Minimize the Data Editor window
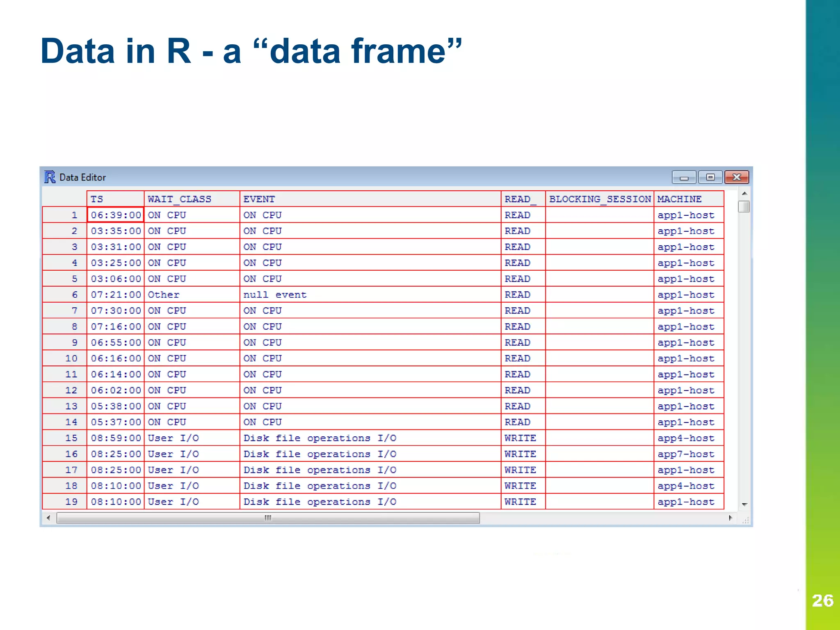Viewport: 840px width, 630px height. pos(684,177)
